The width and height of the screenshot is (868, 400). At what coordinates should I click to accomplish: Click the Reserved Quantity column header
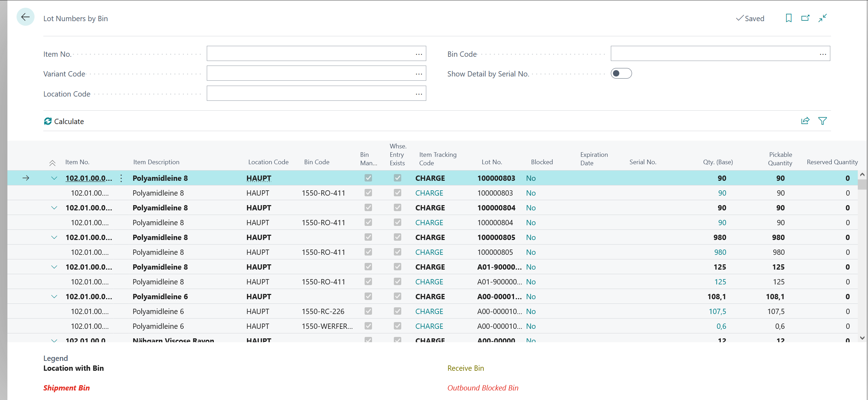coord(832,162)
